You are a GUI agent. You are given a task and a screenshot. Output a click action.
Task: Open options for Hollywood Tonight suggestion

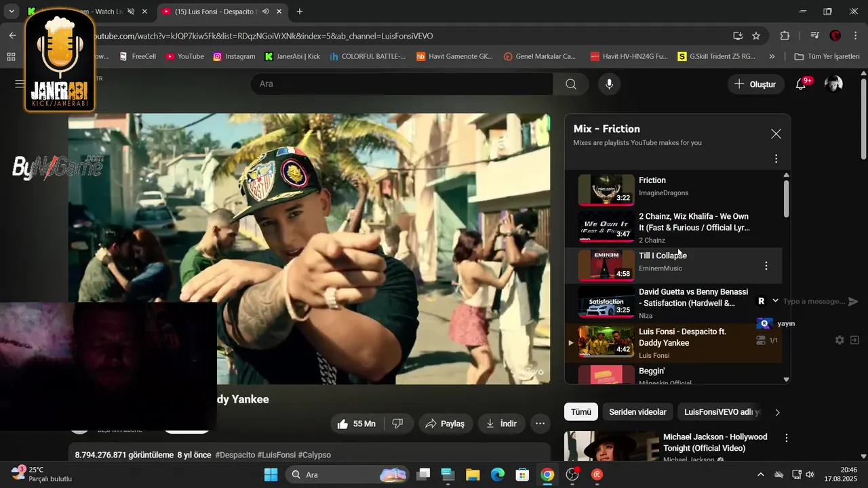click(787, 439)
